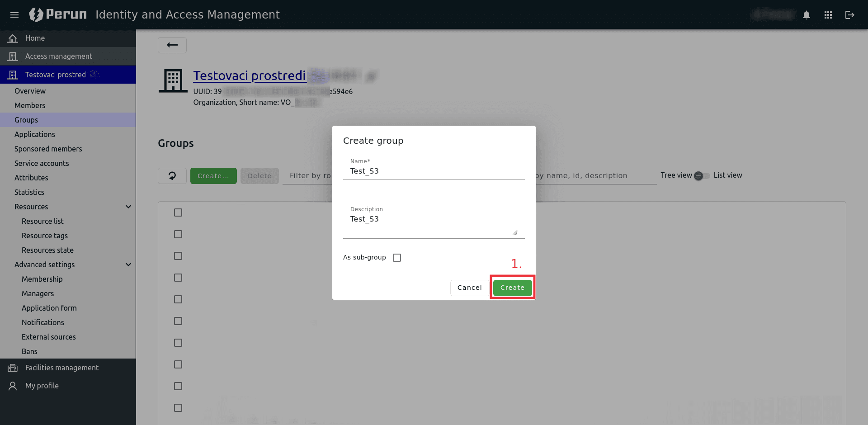Click the Name input field
The height and width of the screenshot is (425, 868).
point(434,171)
